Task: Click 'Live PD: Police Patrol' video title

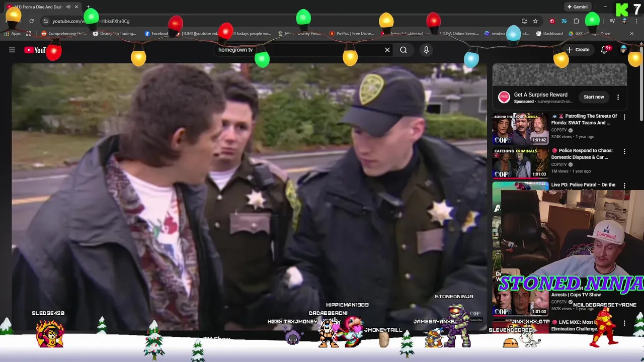Action: (x=583, y=185)
